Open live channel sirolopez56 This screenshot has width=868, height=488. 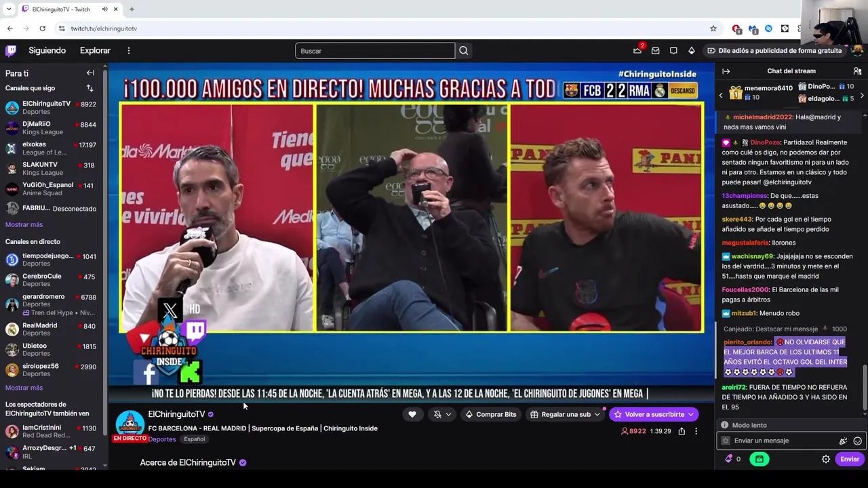click(x=51, y=370)
